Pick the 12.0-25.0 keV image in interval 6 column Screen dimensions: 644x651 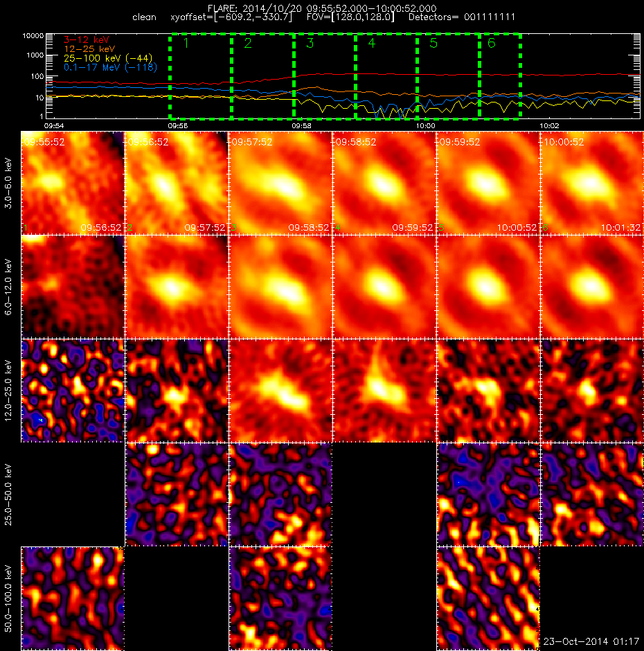(592, 391)
